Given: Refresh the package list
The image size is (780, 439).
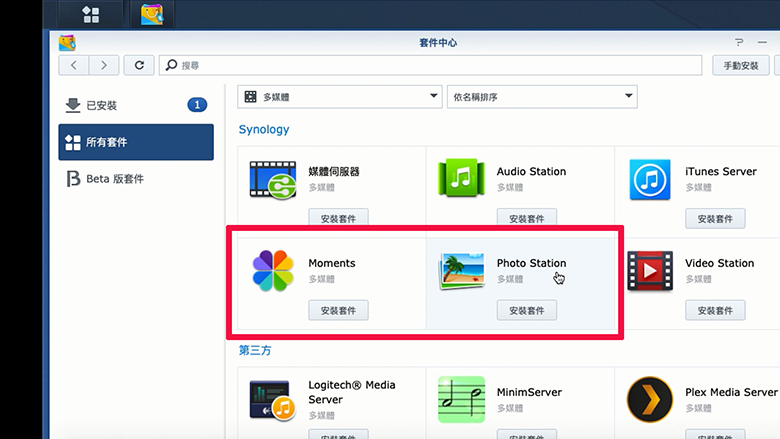Looking at the screenshot, I should tap(139, 65).
